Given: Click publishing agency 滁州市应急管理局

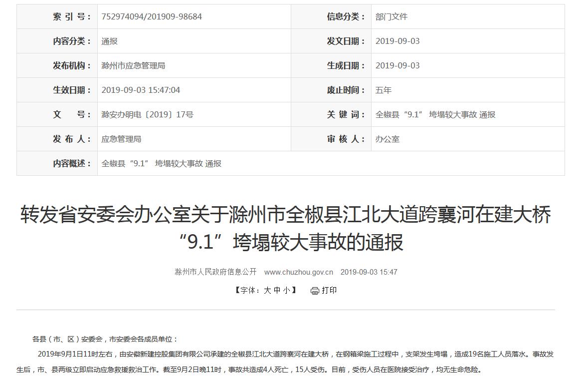Looking at the screenshot, I should coord(133,65).
